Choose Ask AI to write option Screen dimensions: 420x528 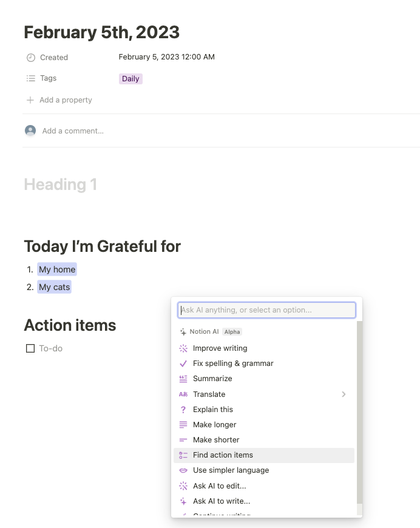click(x=221, y=501)
